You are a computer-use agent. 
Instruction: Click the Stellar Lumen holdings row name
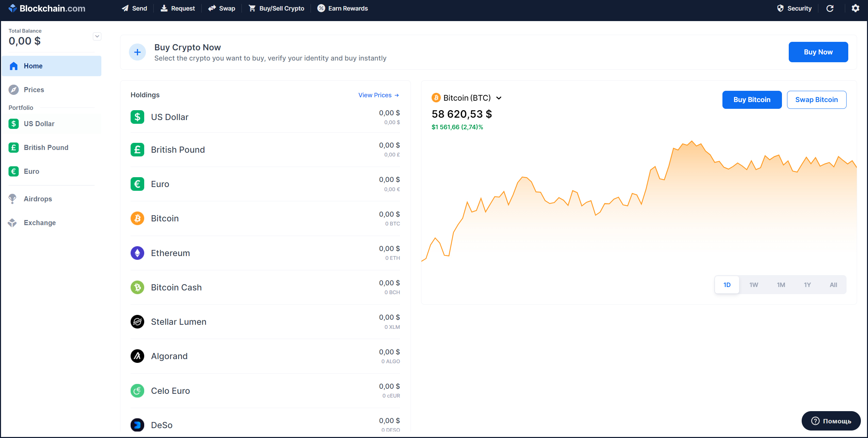tap(179, 322)
